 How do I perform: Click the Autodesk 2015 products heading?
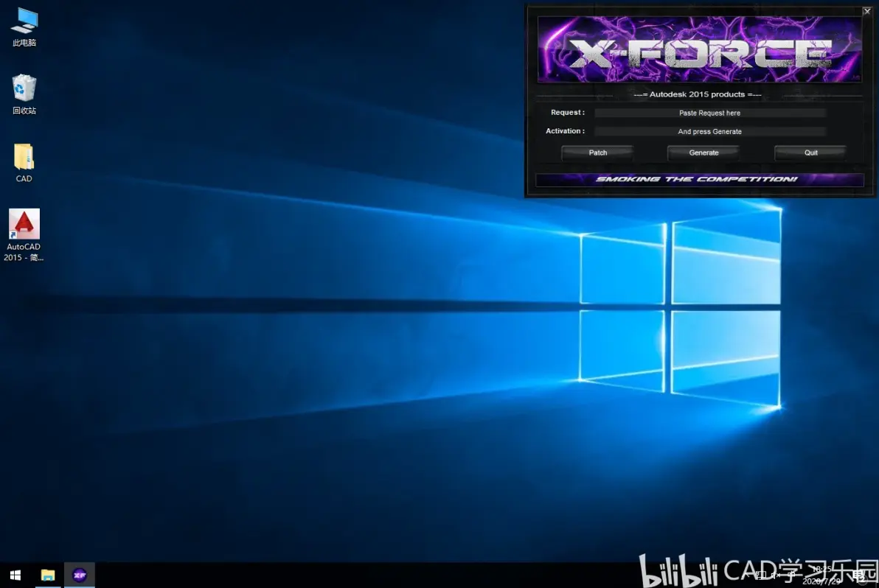click(698, 94)
